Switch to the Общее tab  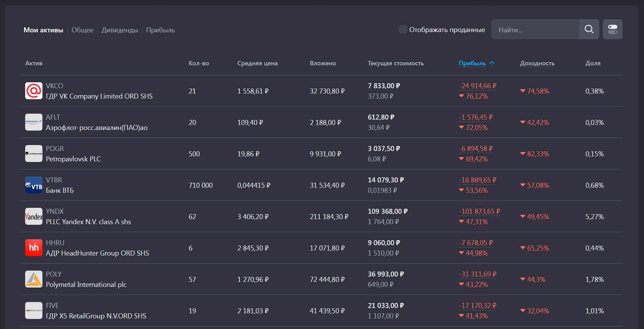[82, 30]
